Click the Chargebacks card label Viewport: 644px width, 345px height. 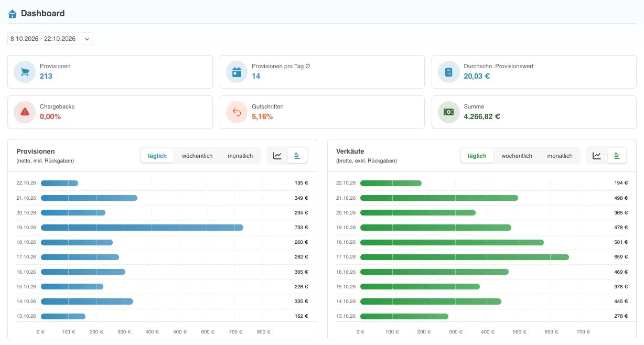(57, 106)
